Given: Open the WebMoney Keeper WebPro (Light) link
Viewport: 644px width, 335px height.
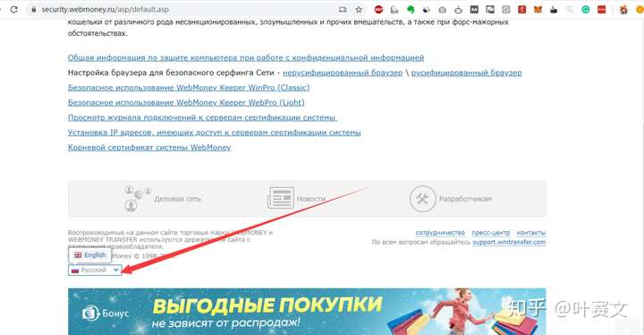Looking at the screenshot, I should (x=186, y=102).
